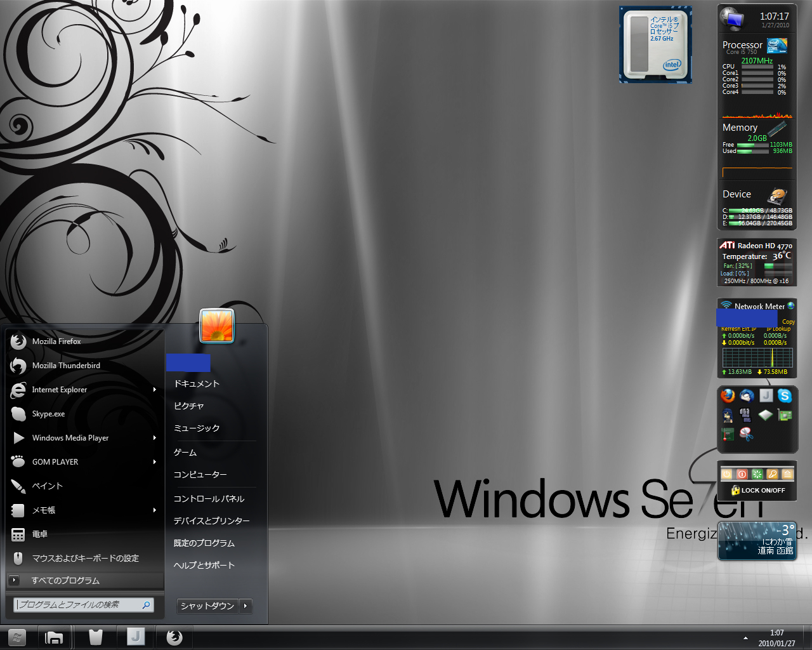The width and height of the screenshot is (812, 650).
Task: Click the flower user picture atop Start menu
Action: pyautogui.click(x=217, y=326)
